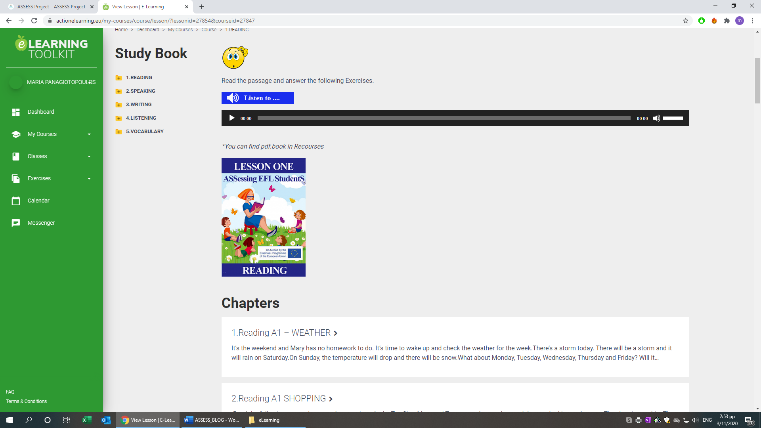Expand the Classes dropdown arrow
The height and width of the screenshot is (428, 761).
tap(89, 156)
